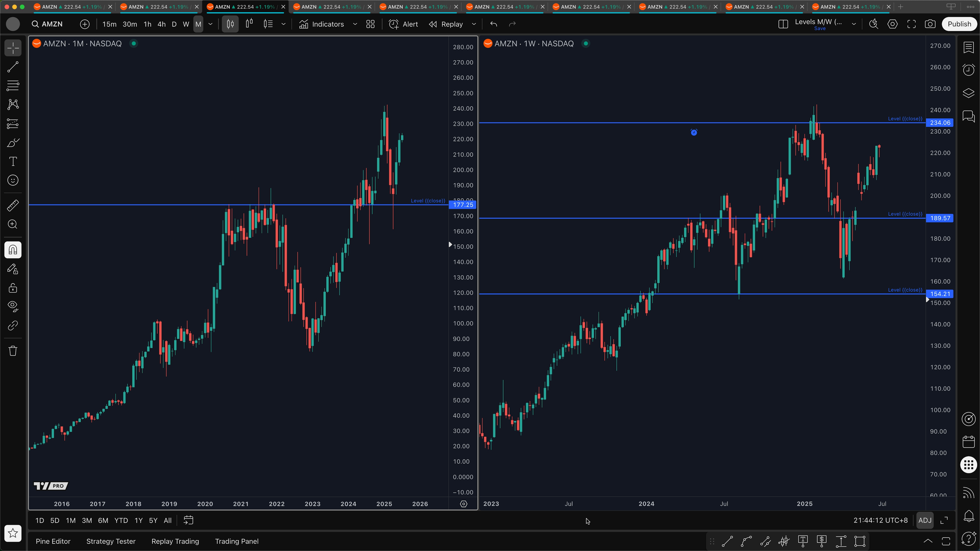Expand the Levels M/W layout dropdown
The image size is (980, 551).
pos(854,24)
